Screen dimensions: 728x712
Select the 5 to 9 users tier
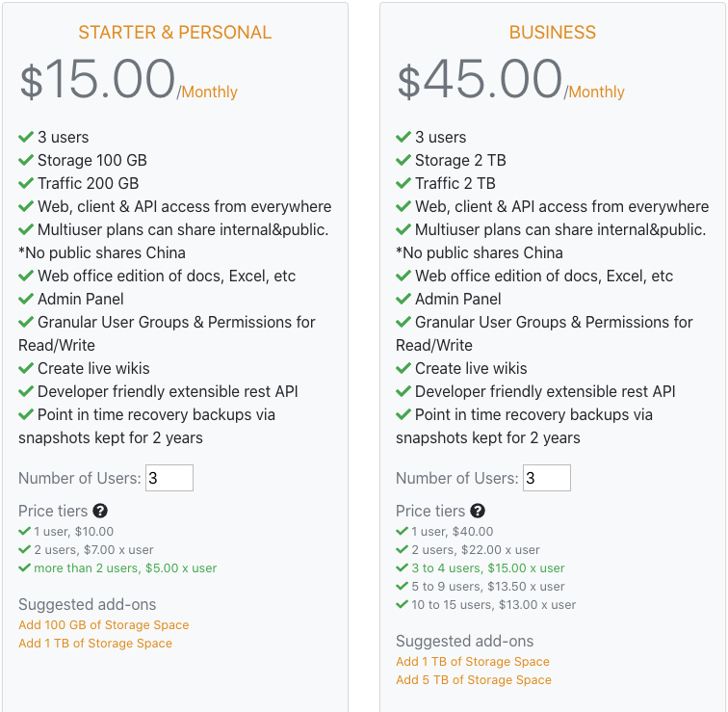488,587
